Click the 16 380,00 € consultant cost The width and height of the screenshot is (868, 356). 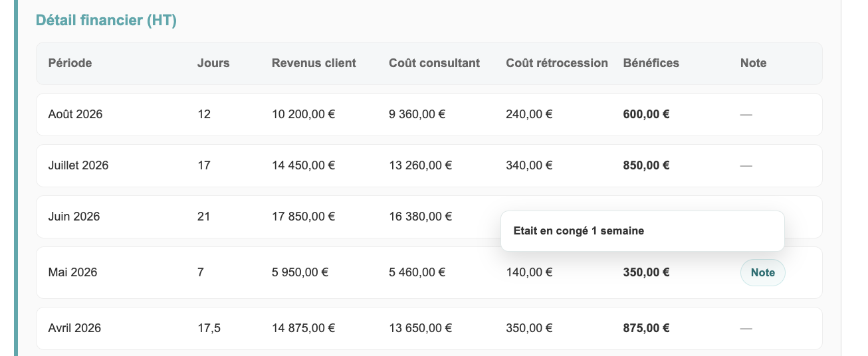(420, 217)
